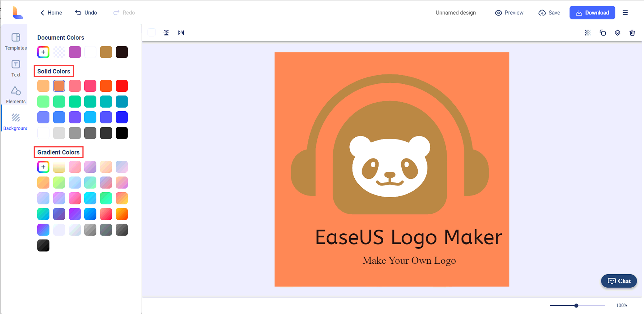The height and width of the screenshot is (314, 644).
Task: Add a custom gradient color
Action: [43, 167]
